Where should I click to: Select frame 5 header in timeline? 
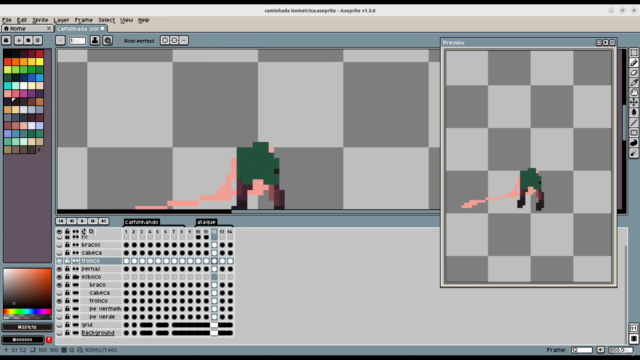(158, 231)
